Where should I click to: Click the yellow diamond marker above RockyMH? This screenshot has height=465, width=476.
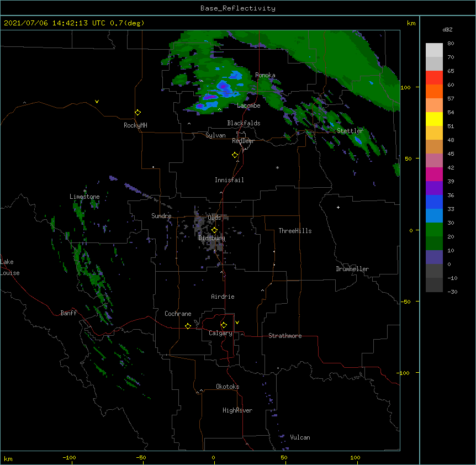point(137,113)
